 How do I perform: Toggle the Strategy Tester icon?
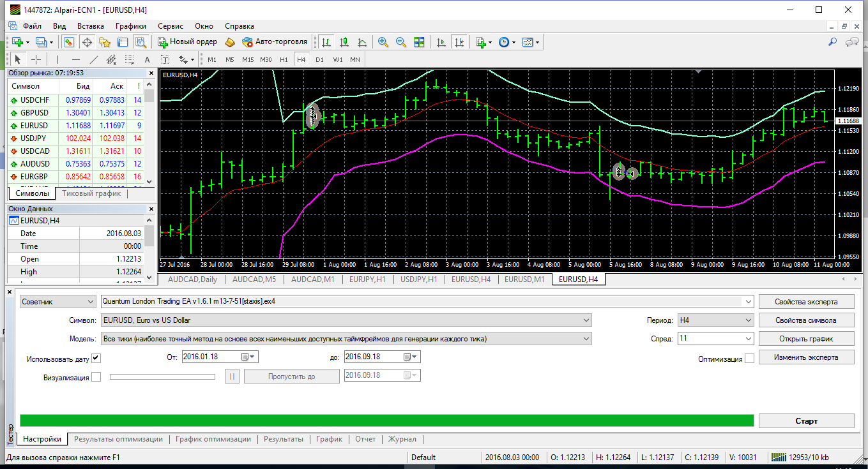(141, 42)
